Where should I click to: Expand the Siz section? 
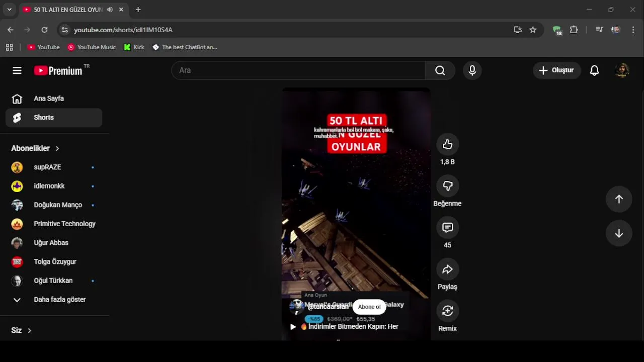21,330
